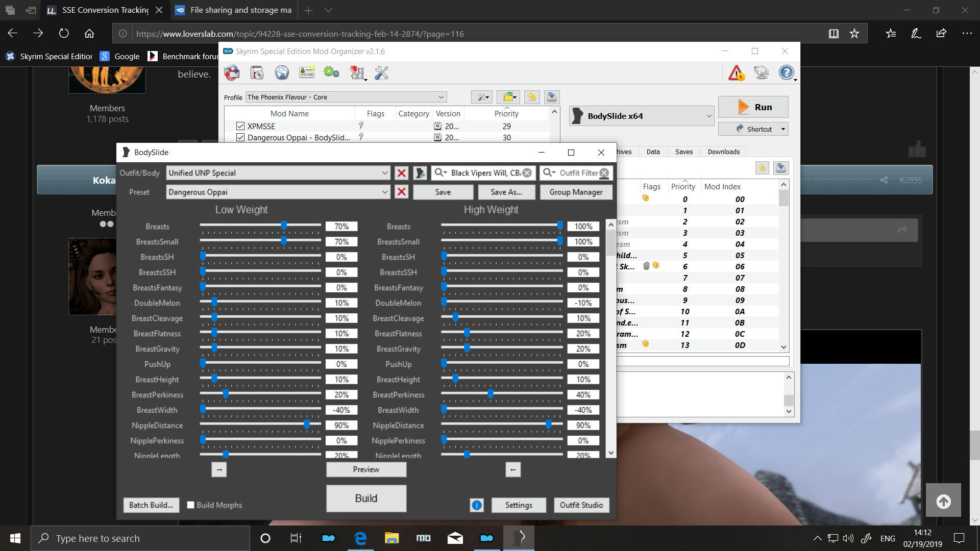The width and height of the screenshot is (980, 551).
Task: Click low weight Breasts percentage field
Action: click(x=341, y=227)
